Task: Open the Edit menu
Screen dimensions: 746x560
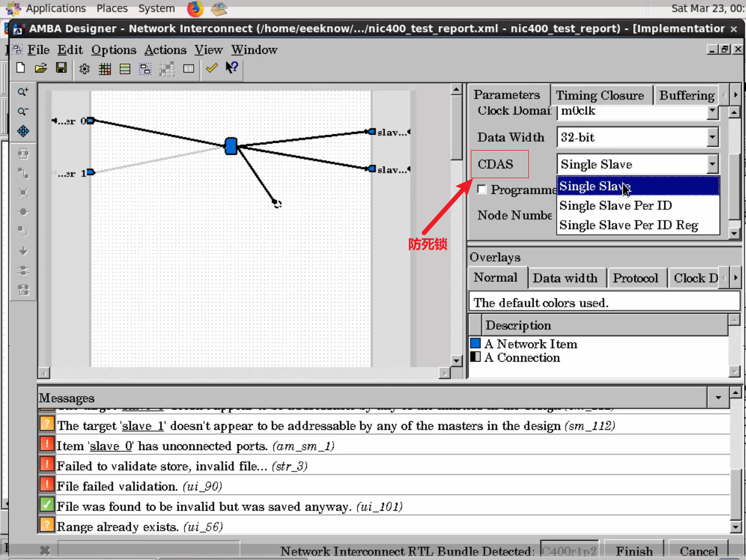Action: point(70,50)
